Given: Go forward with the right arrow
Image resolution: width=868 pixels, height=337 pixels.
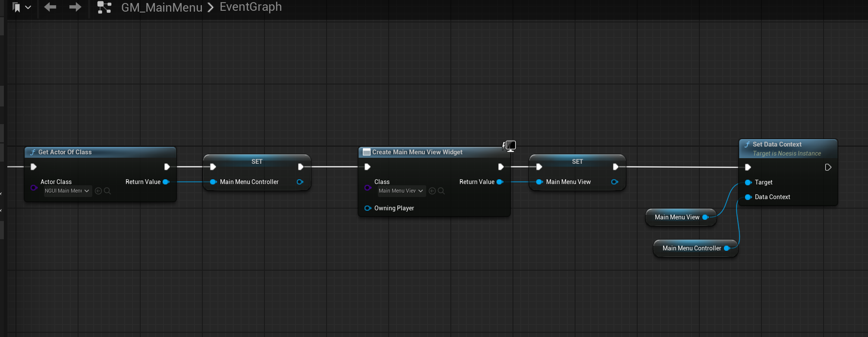Looking at the screenshot, I should 75,7.
